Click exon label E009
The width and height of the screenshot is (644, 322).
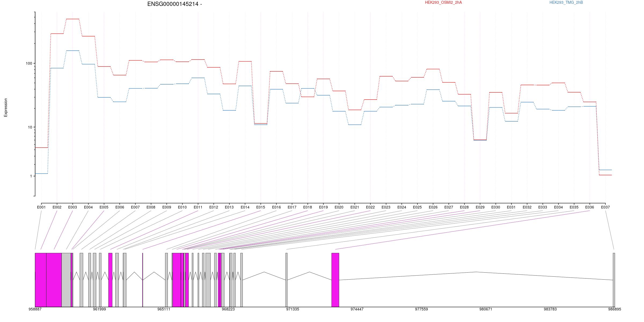coord(167,207)
